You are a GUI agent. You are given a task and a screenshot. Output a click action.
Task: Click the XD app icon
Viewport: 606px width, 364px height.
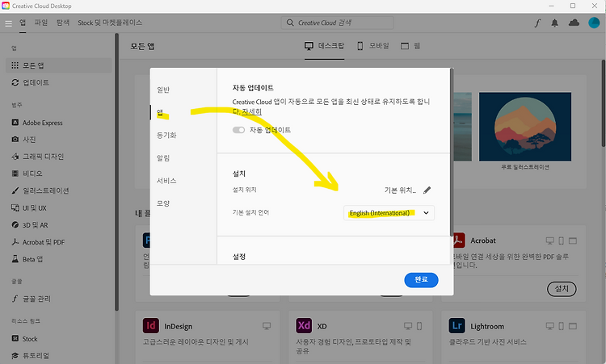304,326
